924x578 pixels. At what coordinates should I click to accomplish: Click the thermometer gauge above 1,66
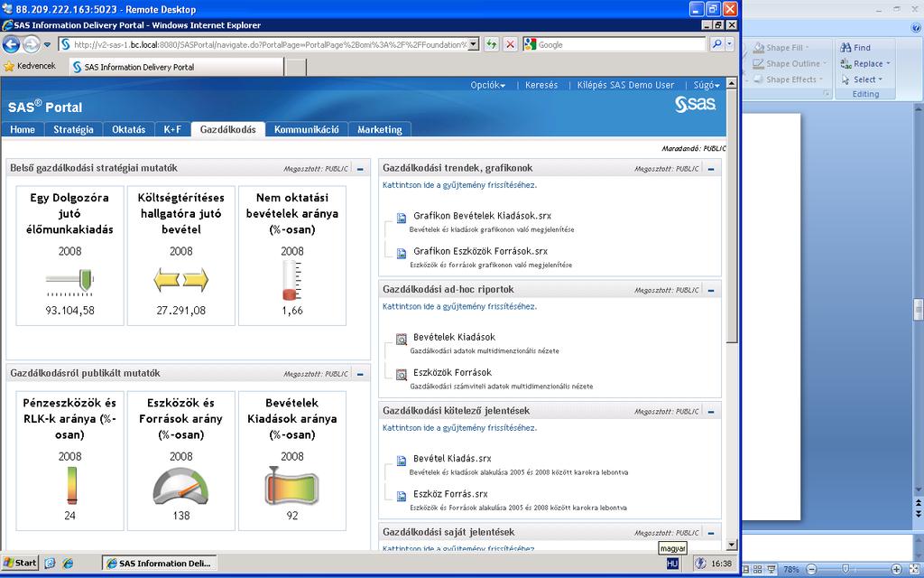tap(292, 280)
